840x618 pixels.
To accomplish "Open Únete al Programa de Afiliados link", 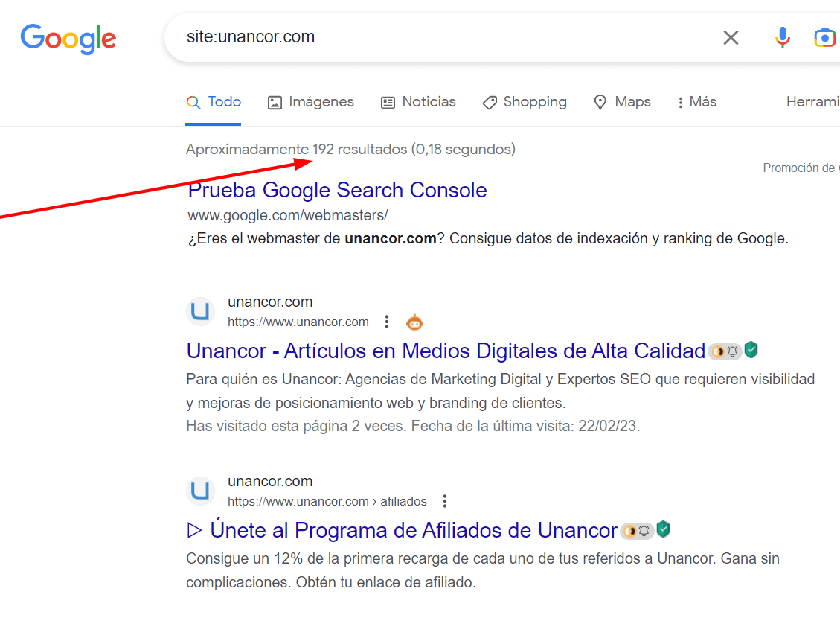I will pyautogui.click(x=403, y=531).
